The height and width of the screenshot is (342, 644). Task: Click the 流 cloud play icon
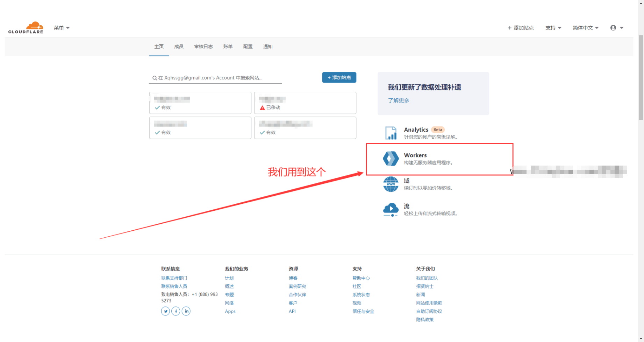[391, 210]
